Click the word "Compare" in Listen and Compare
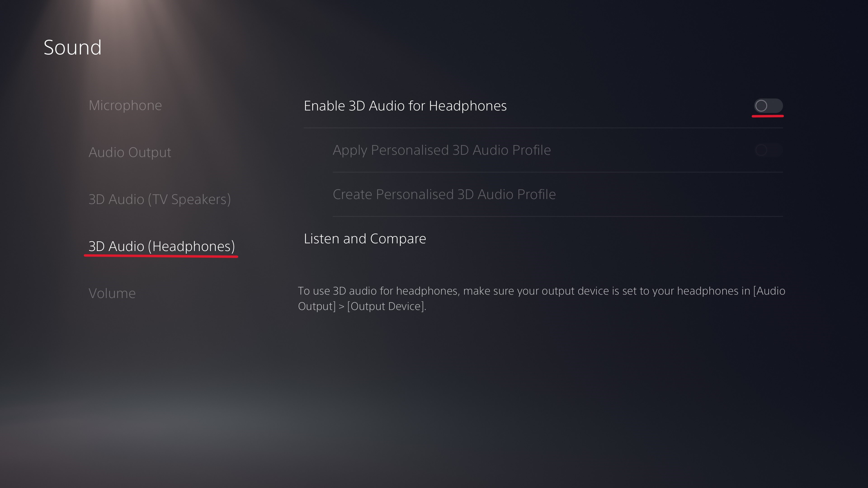Viewport: 868px width, 488px height. 398,239
